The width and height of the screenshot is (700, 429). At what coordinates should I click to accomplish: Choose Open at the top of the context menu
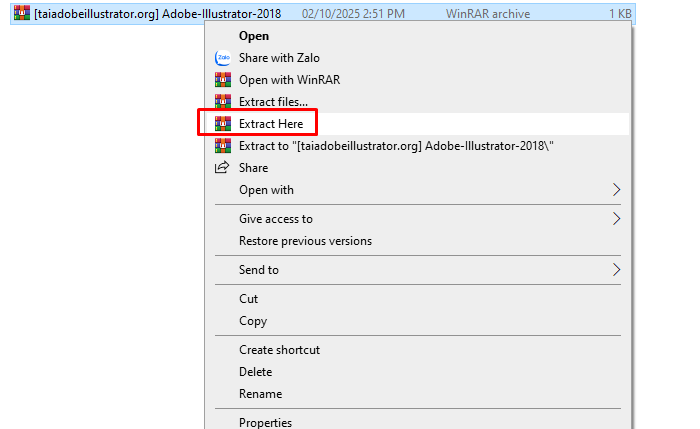[254, 36]
